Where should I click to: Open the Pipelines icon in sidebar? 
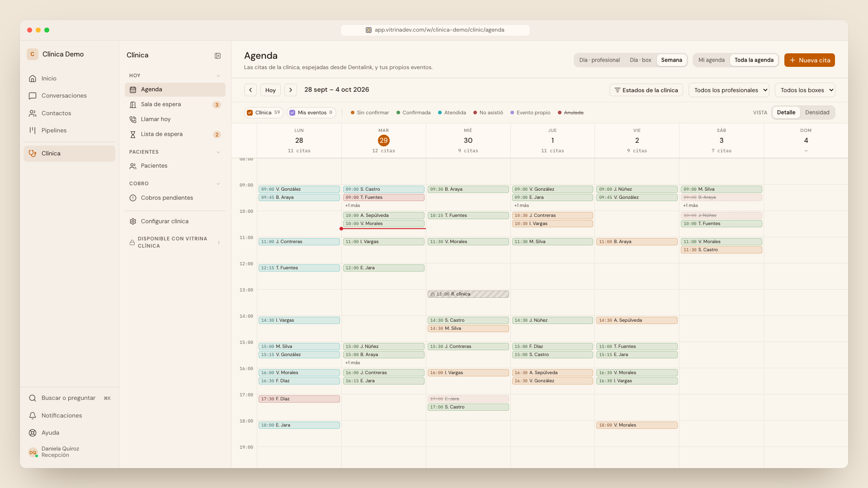(33, 131)
